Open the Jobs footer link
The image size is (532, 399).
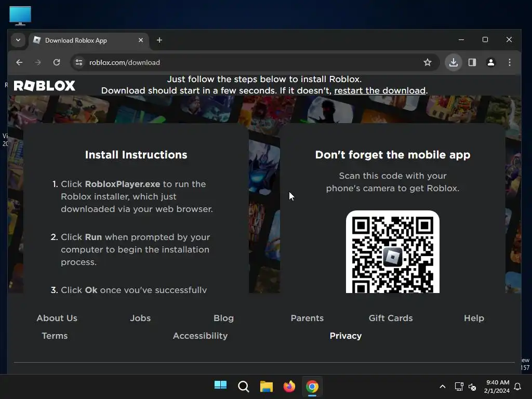[140, 318]
